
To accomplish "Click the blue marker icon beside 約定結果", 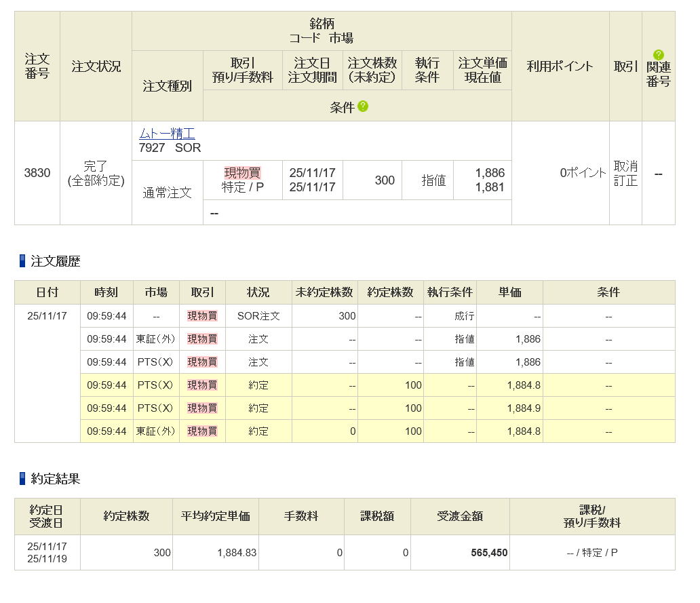I will (x=22, y=479).
